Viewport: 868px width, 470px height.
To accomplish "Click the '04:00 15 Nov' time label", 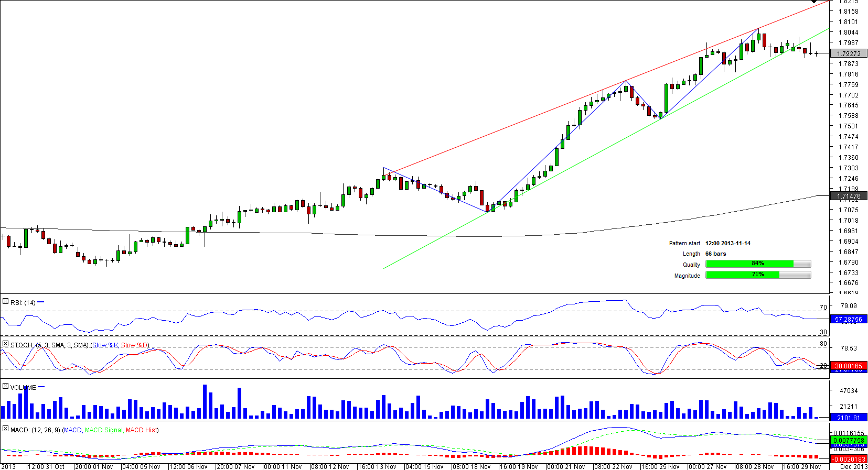I will pyautogui.click(x=424, y=466).
